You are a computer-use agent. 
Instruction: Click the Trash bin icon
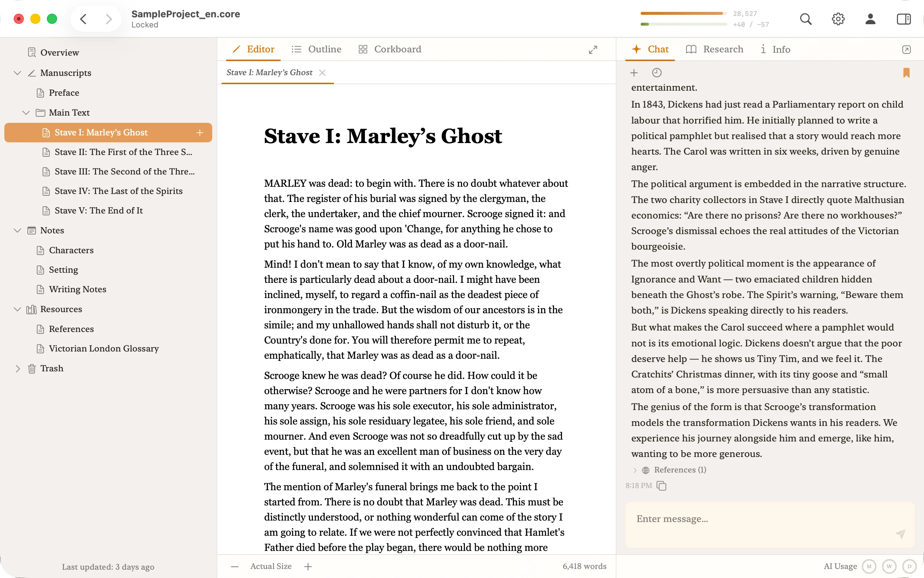pos(32,368)
